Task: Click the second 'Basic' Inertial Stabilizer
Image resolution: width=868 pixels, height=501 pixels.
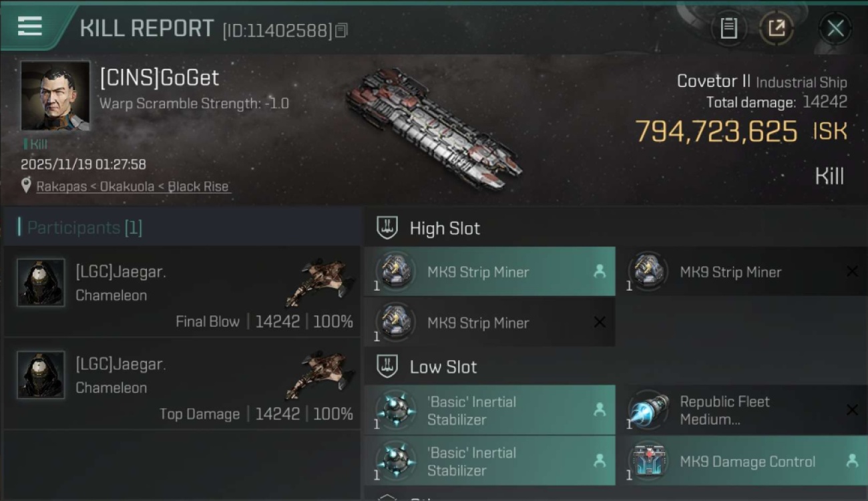Action: pyautogui.click(x=489, y=461)
